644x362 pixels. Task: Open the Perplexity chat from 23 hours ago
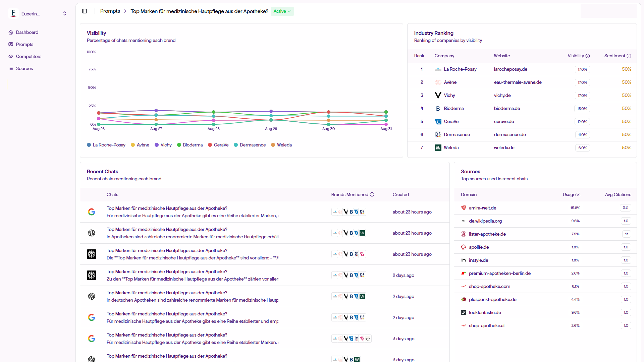[x=265, y=254]
